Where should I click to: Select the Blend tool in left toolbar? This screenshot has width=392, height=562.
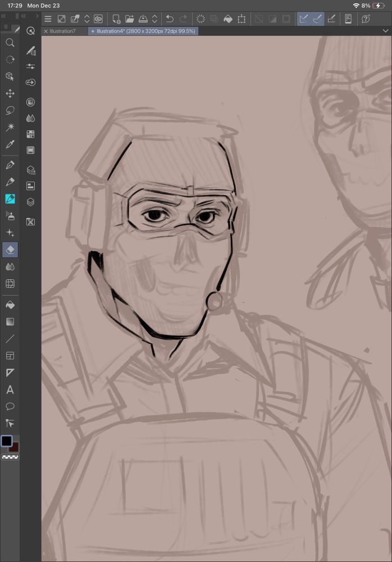pyautogui.click(x=10, y=267)
